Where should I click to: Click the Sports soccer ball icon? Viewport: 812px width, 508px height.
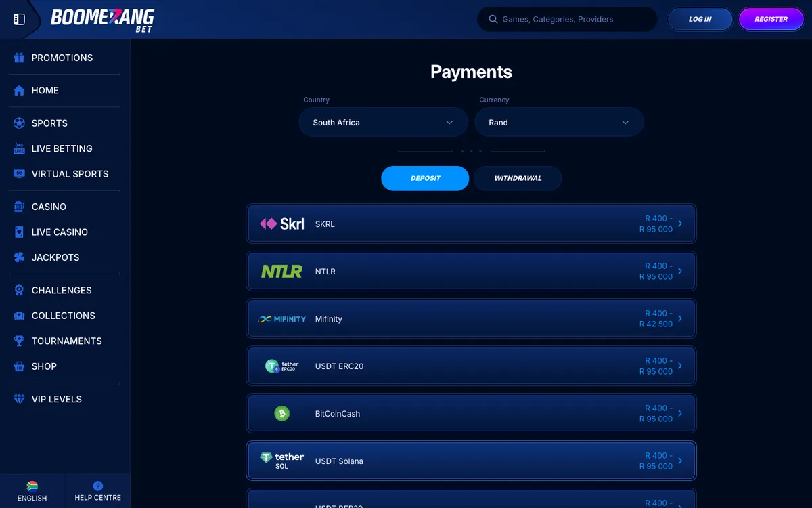point(19,123)
